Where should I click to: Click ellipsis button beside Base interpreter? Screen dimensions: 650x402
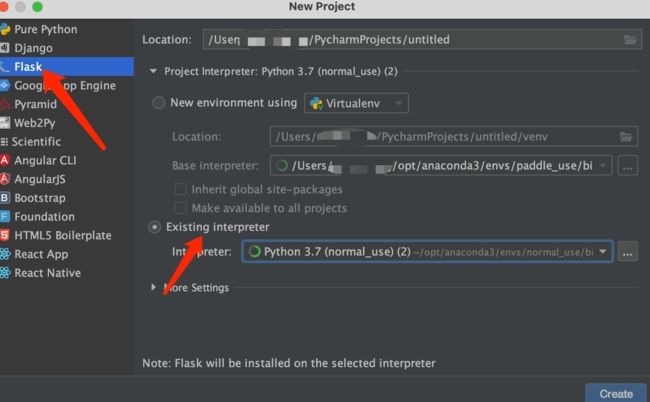point(628,166)
